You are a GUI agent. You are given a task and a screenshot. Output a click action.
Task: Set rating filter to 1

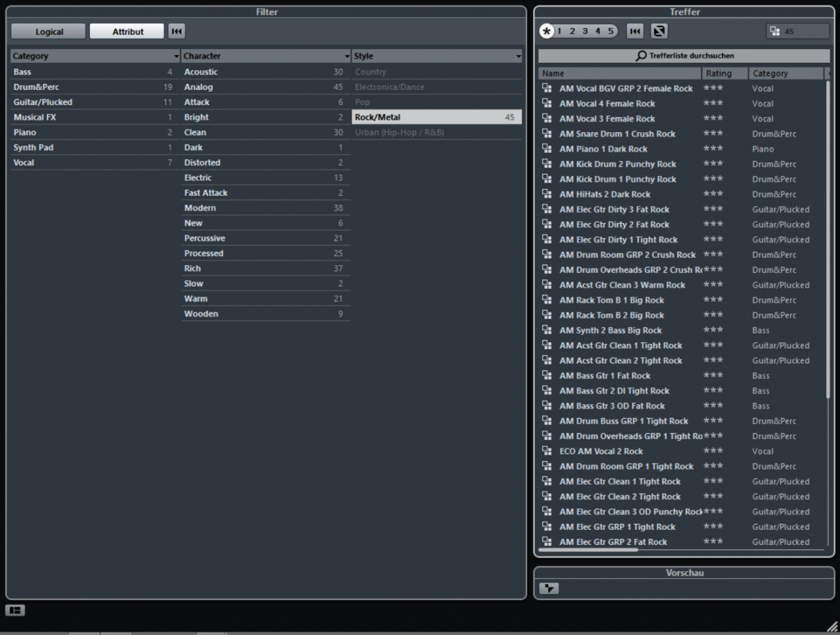(x=560, y=31)
